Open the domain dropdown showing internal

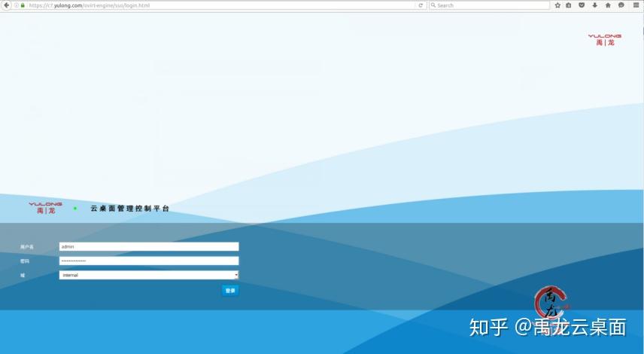click(x=149, y=275)
